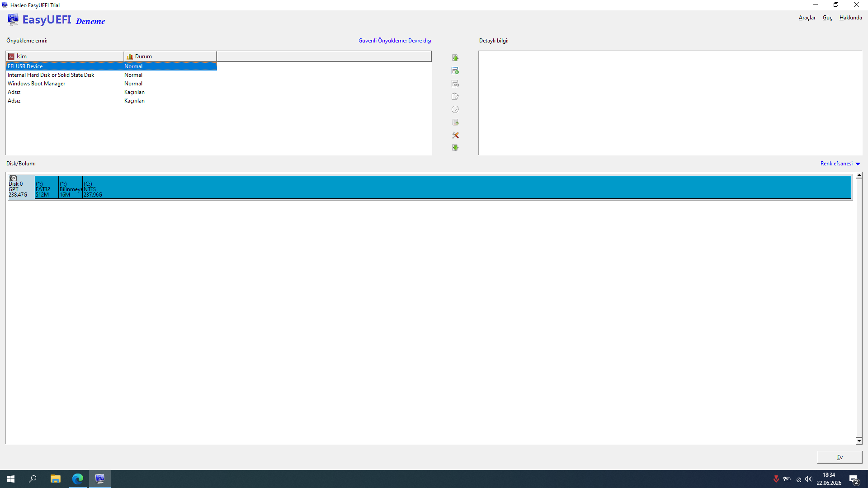Move the boot entry down with the green down arrow
The width and height of the screenshot is (868, 488).
click(455, 148)
